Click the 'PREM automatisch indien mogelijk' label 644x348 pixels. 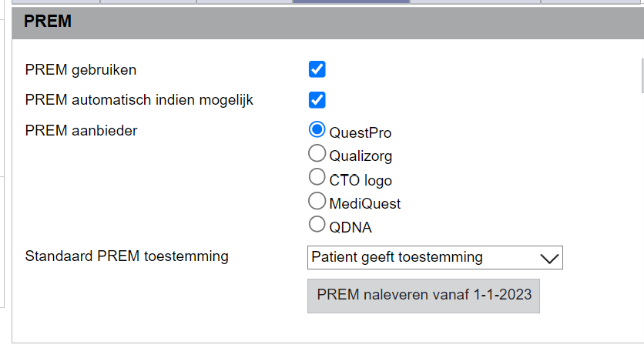139,100
